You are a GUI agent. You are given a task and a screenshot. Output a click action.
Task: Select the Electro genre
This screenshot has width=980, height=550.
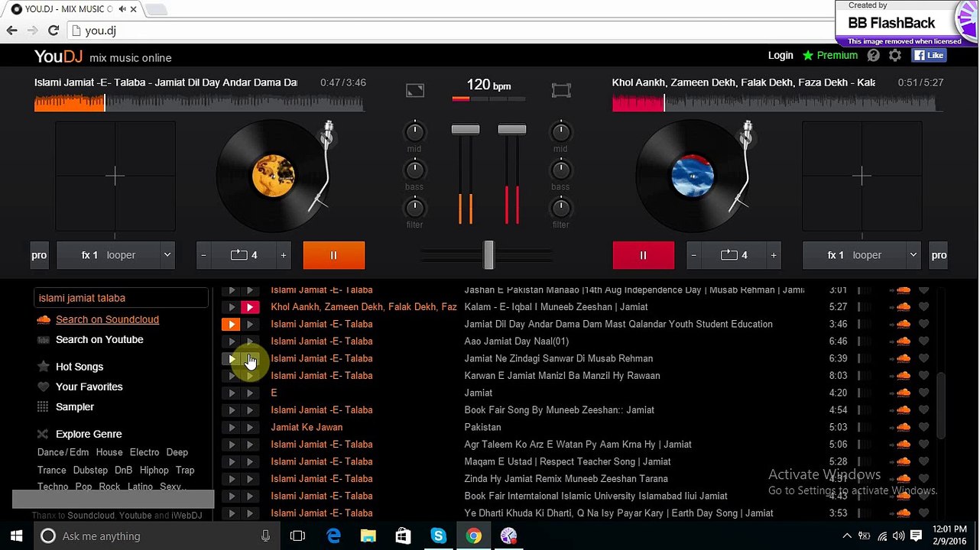click(144, 452)
